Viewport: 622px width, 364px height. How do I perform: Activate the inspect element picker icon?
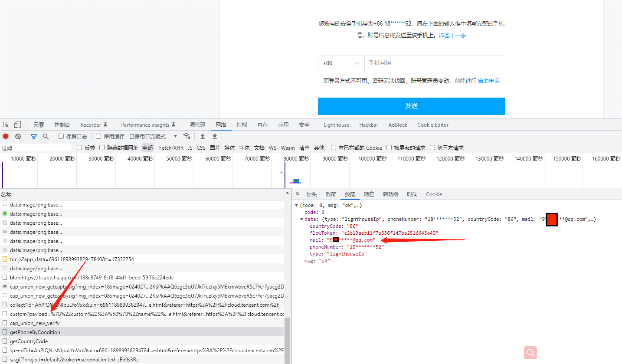pos(6,125)
